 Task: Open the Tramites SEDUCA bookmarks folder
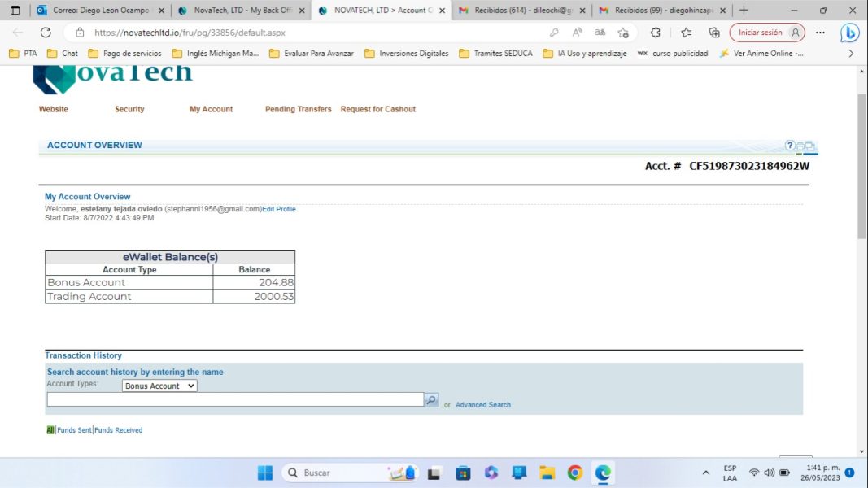tap(496, 54)
